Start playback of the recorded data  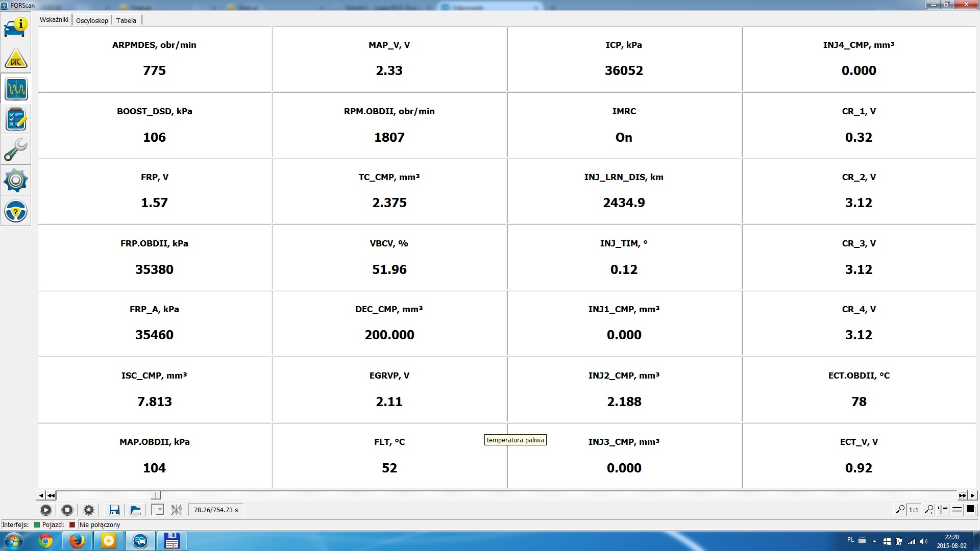[45, 510]
